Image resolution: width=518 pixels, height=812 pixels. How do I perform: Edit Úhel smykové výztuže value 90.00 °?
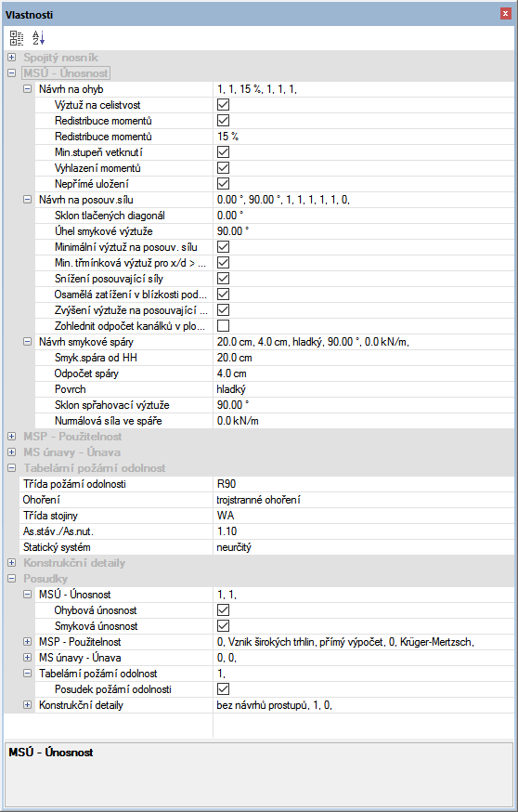(x=363, y=231)
